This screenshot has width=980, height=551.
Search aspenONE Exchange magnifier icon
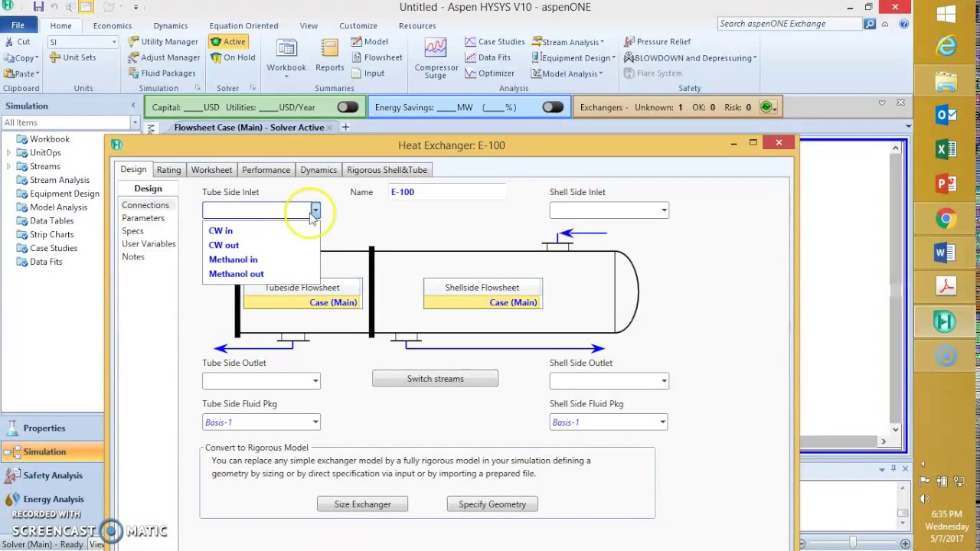(x=870, y=24)
